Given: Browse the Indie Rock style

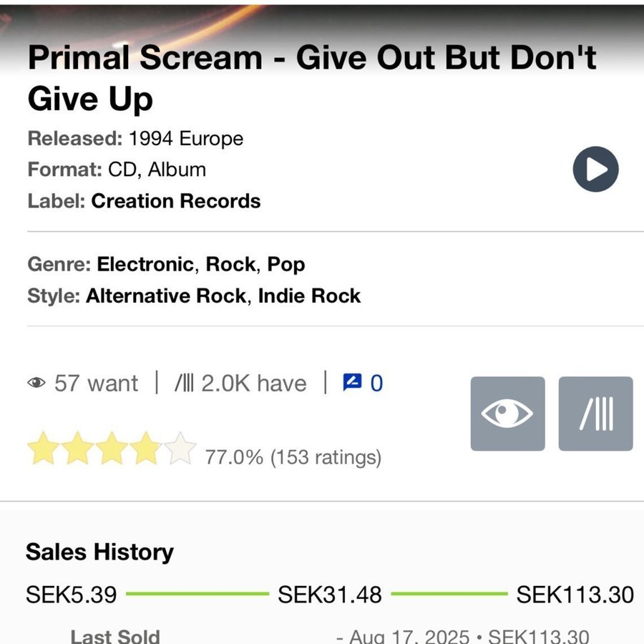Looking at the screenshot, I should 309,296.
